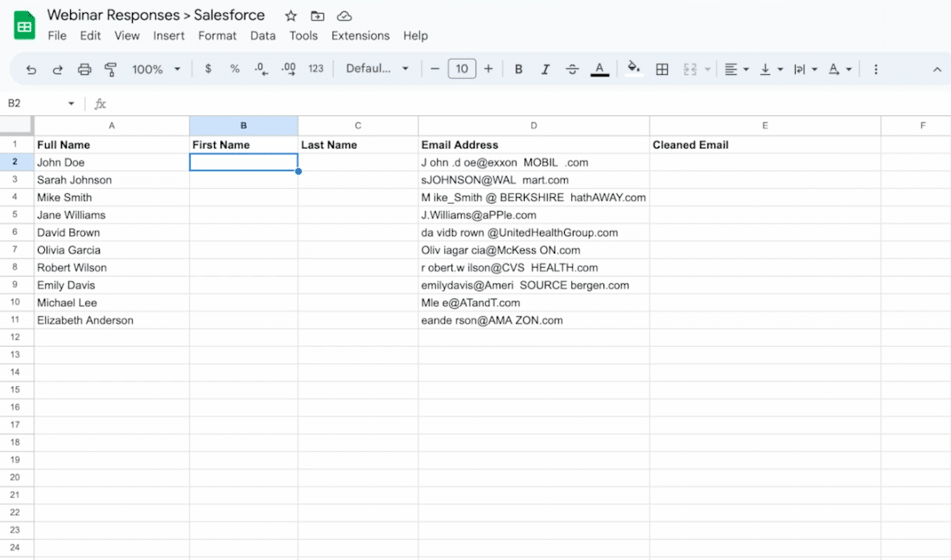Open horizontal align dropdown
The image size is (951, 560).
(x=736, y=69)
